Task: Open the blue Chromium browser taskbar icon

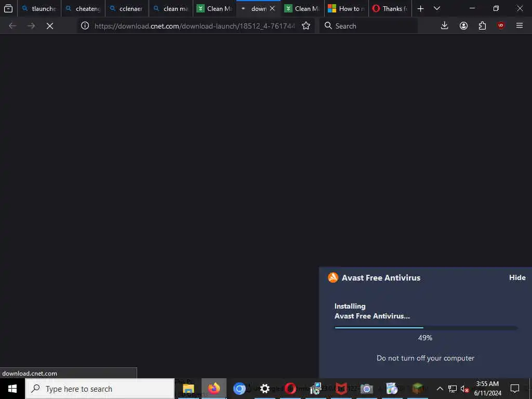Action: tap(239, 389)
